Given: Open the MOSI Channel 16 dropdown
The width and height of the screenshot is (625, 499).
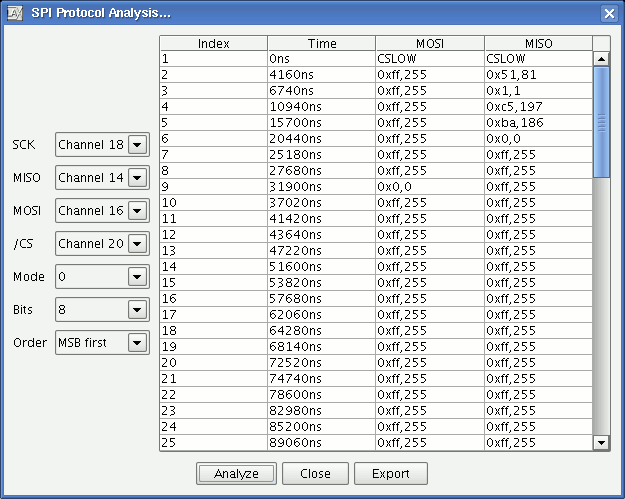Looking at the screenshot, I should pos(138,211).
